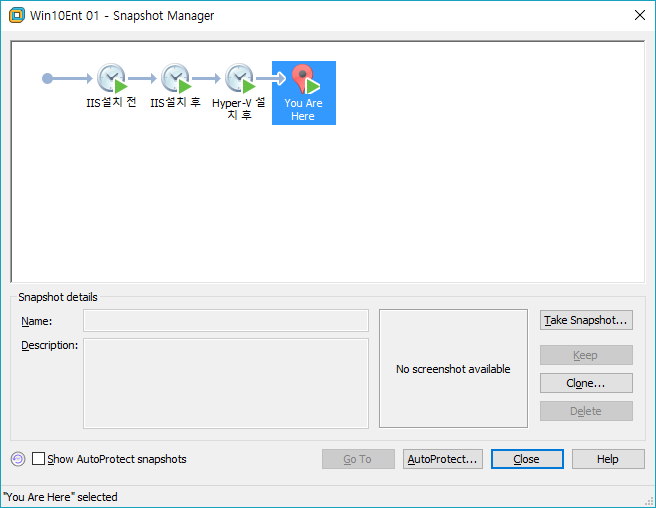Click the You Are Here marker
This screenshot has height=508, width=656.
(304, 93)
